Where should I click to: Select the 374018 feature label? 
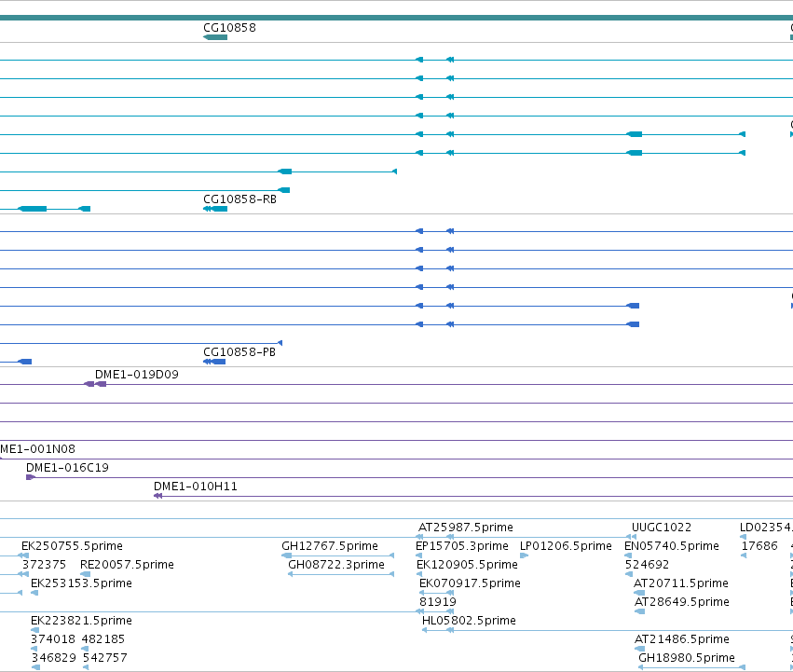tap(53, 639)
